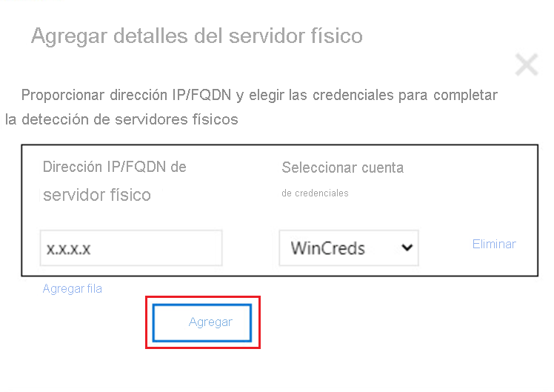
Task: Click the "Agregar detalles del servidor físico" title
Action: coord(197,36)
